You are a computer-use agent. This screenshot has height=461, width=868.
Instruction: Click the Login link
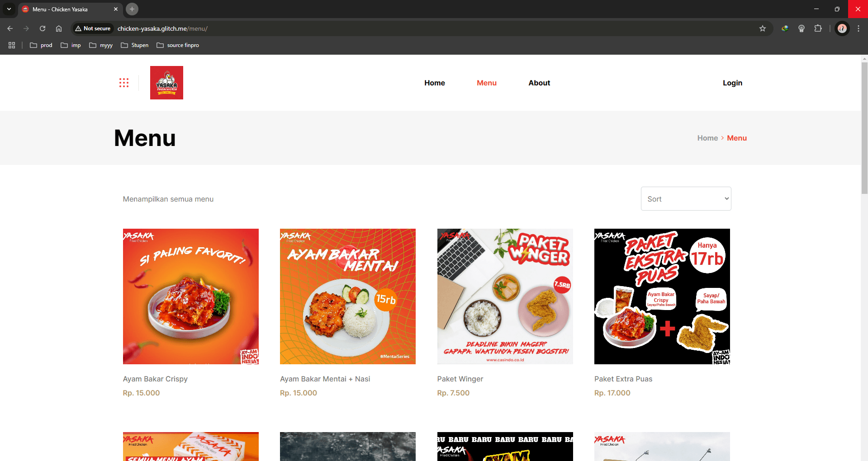point(732,83)
